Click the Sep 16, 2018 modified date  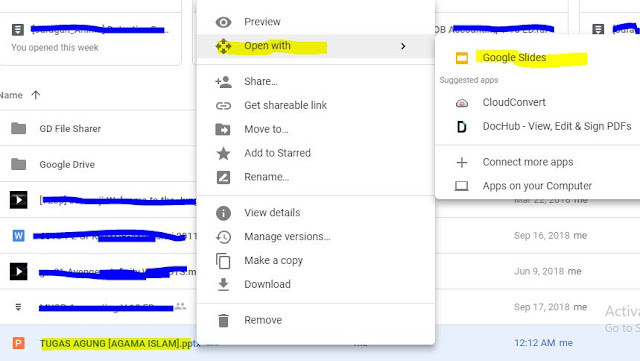click(542, 236)
